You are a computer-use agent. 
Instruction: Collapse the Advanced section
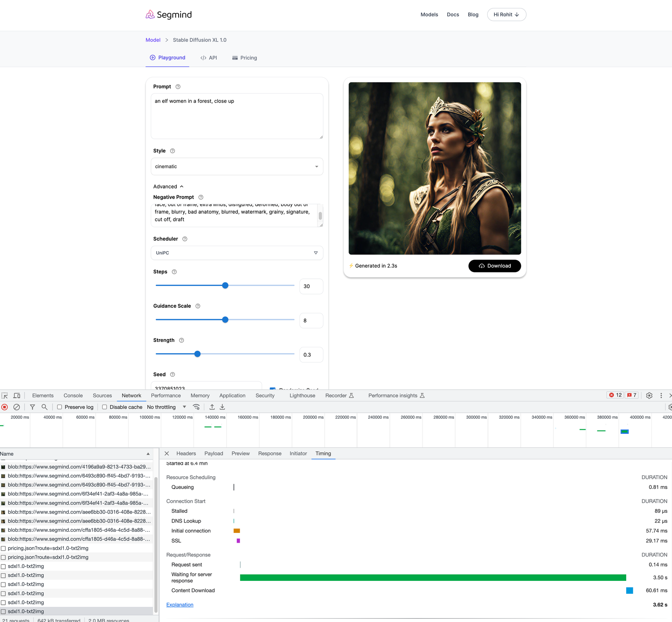pos(168,186)
